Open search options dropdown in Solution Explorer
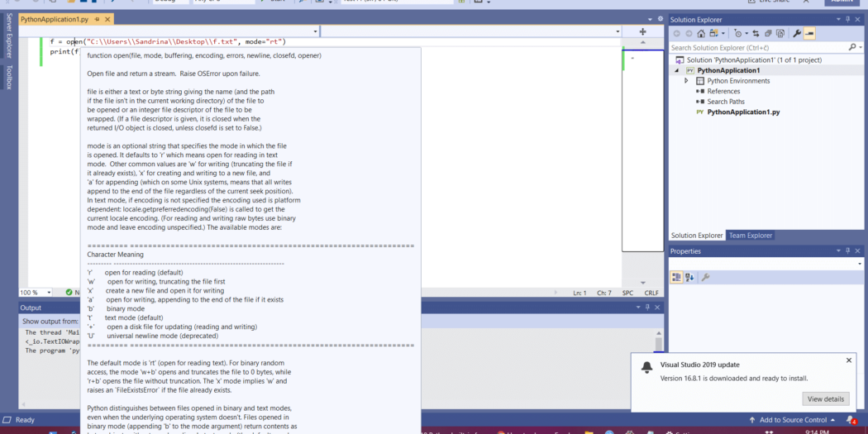This screenshot has width=868, height=434. 860,48
